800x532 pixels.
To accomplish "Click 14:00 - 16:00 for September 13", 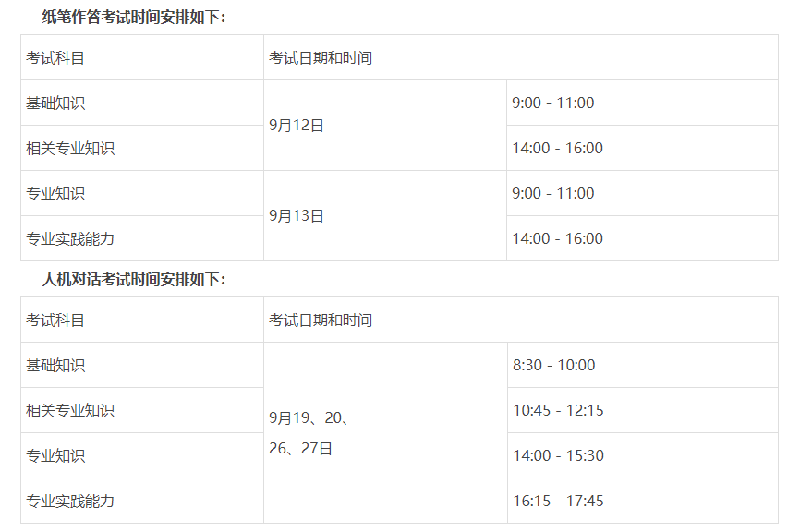I will [642, 238].
